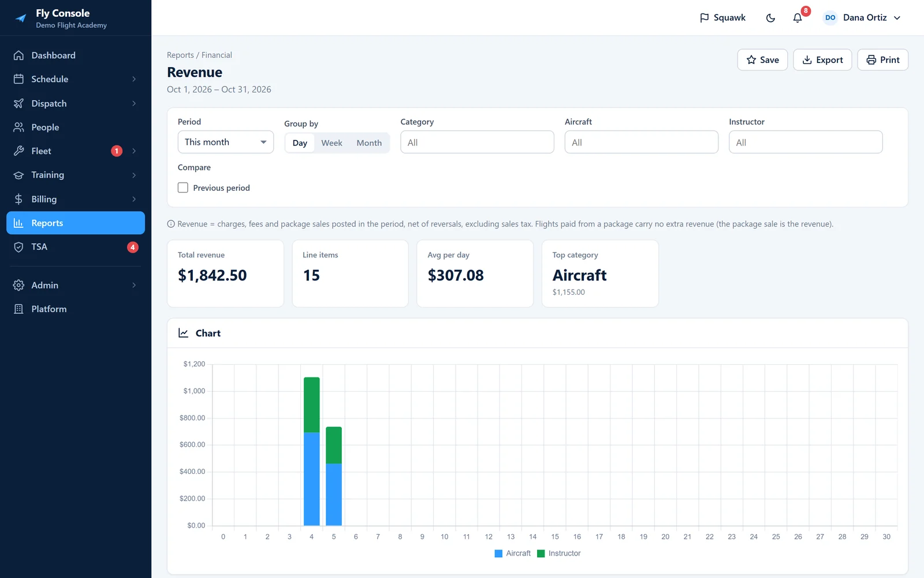
Task: Click the People users icon
Action: tap(18, 127)
